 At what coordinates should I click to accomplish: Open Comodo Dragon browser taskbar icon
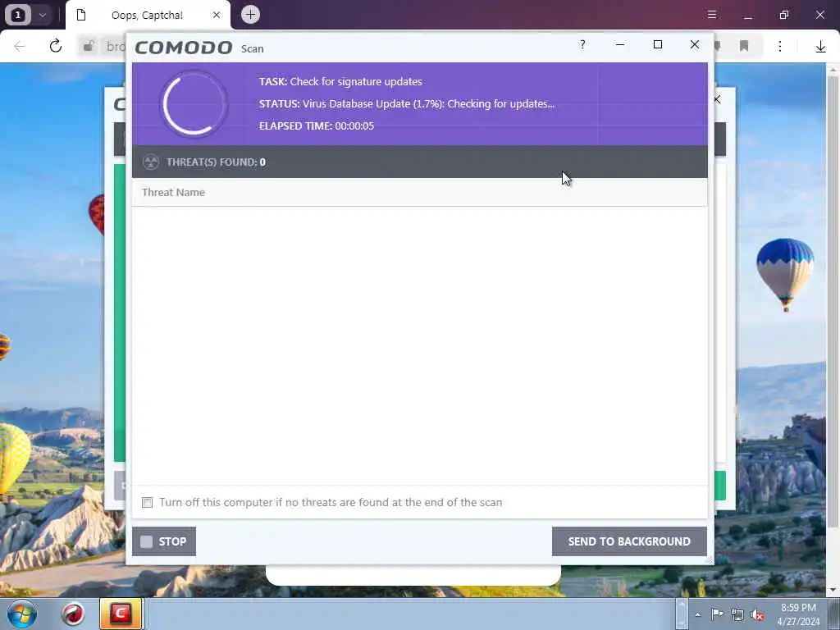point(73,614)
